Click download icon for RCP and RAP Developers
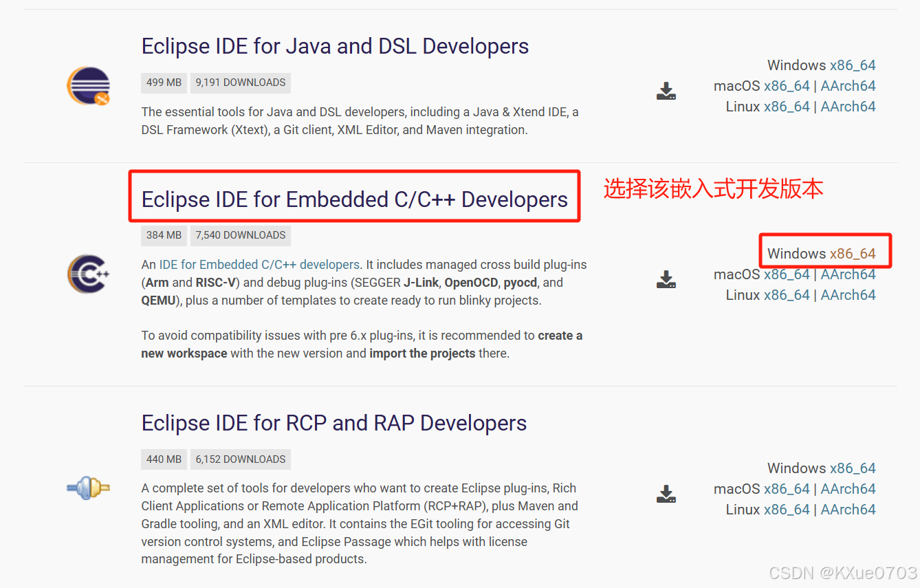920x588 pixels. (x=666, y=494)
